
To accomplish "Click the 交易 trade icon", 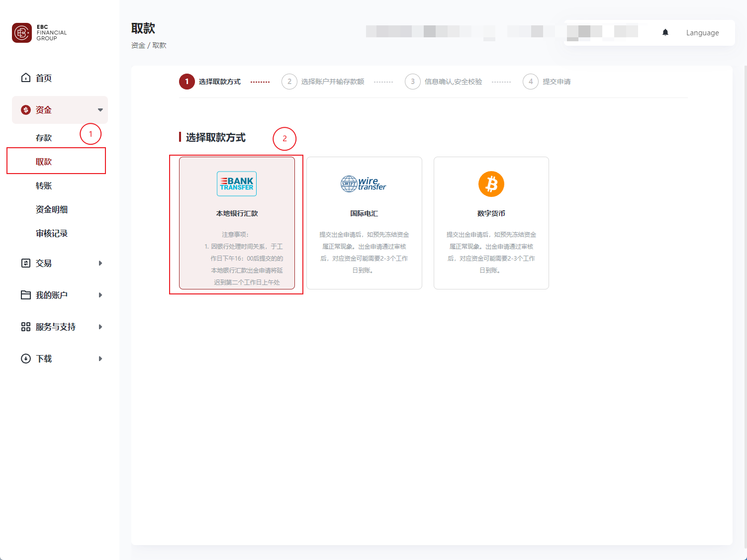I will [x=26, y=263].
